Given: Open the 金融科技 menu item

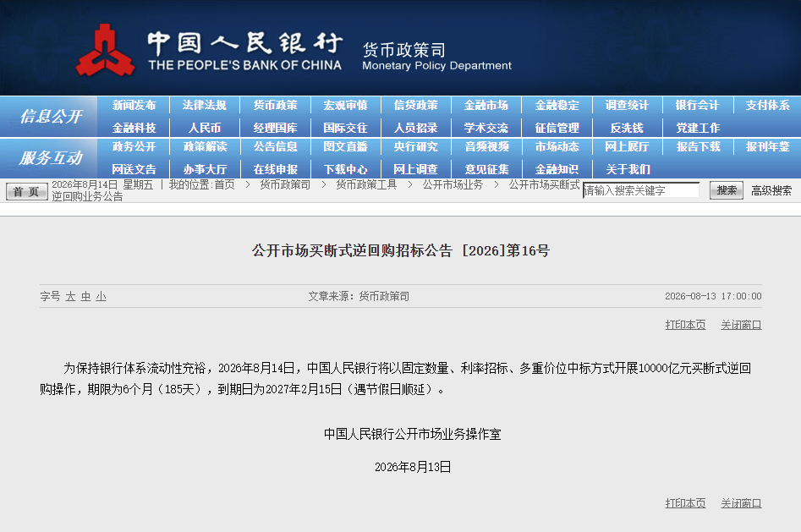Looking at the screenshot, I should click(x=134, y=128).
